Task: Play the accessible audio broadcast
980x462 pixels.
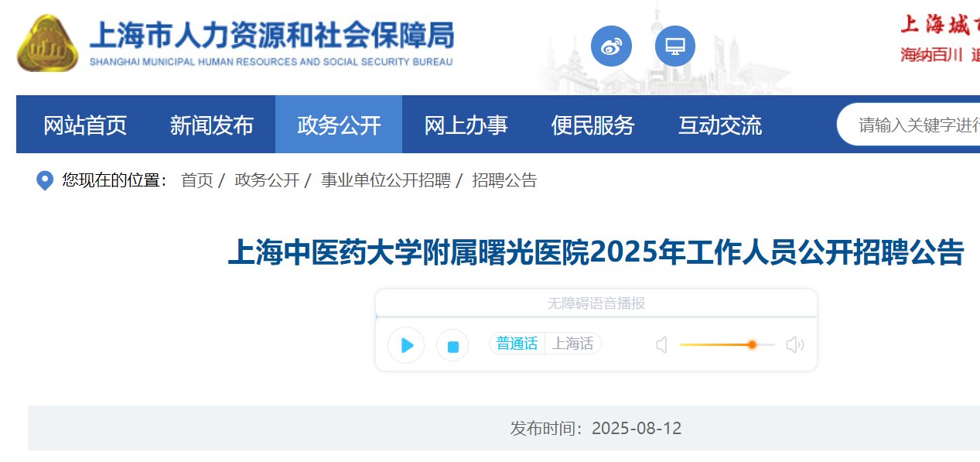Action: coord(406,345)
